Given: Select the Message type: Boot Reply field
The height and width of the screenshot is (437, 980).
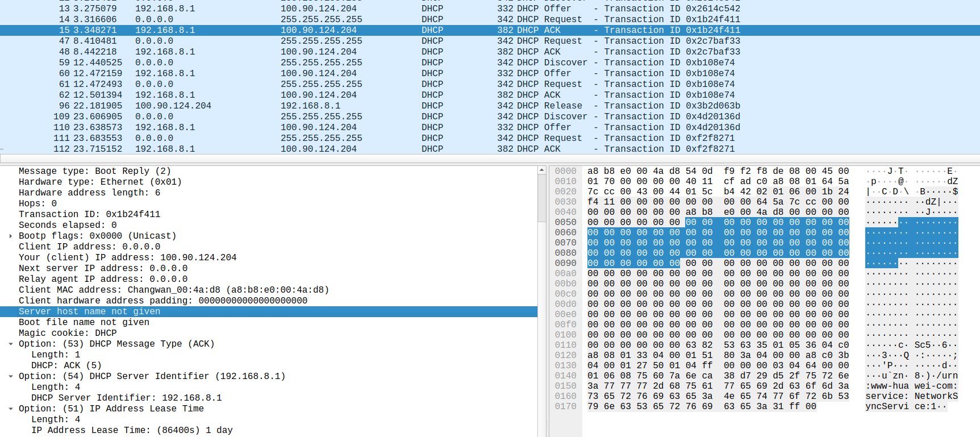Looking at the screenshot, I should point(94,171).
